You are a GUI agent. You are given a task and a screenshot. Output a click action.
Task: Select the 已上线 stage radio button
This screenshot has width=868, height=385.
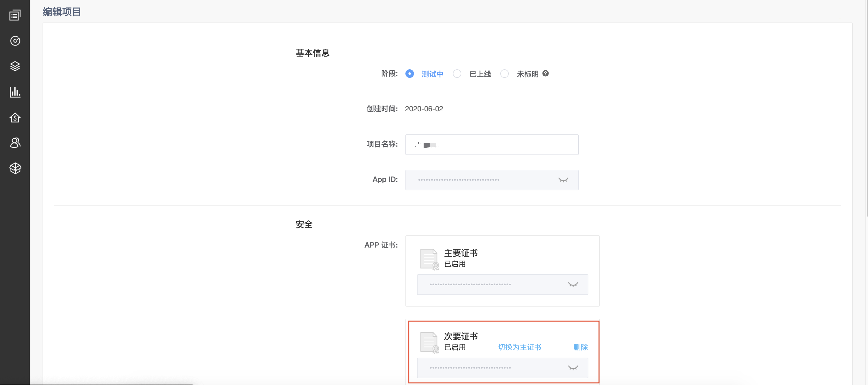(x=457, y=74)
